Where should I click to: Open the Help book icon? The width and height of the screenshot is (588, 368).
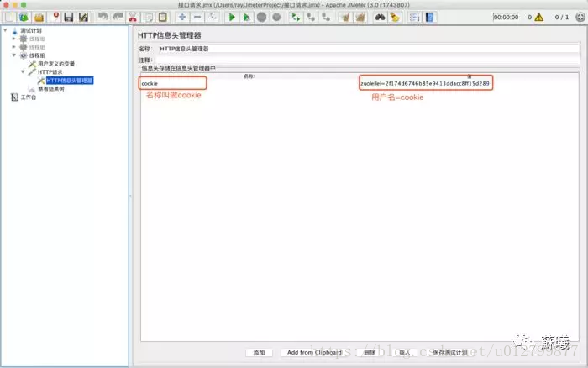point(429,18)
